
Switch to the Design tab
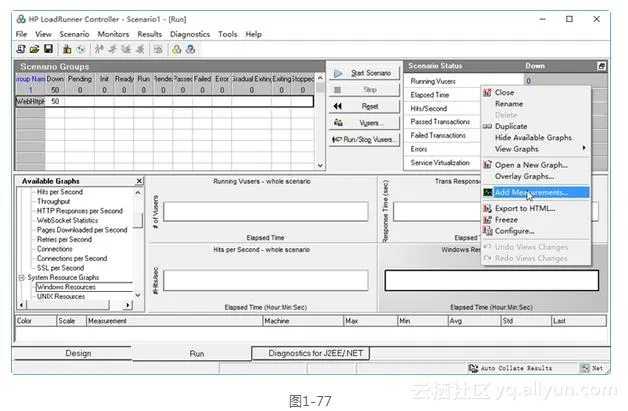coord(72,353)
